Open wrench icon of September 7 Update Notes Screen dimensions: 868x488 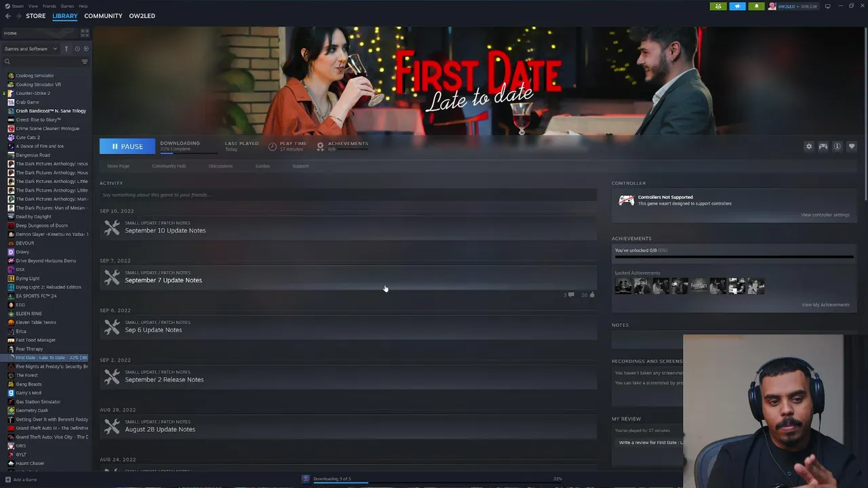[112, 277]
